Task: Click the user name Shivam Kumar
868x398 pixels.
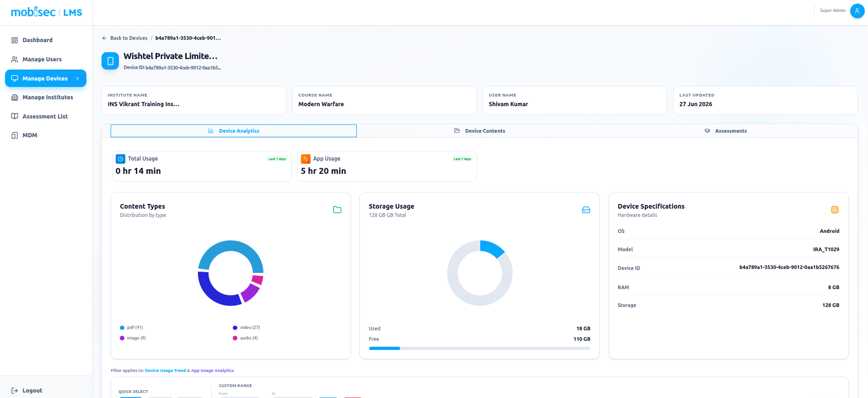Action: pyautogui.click(x=509, y=104)
